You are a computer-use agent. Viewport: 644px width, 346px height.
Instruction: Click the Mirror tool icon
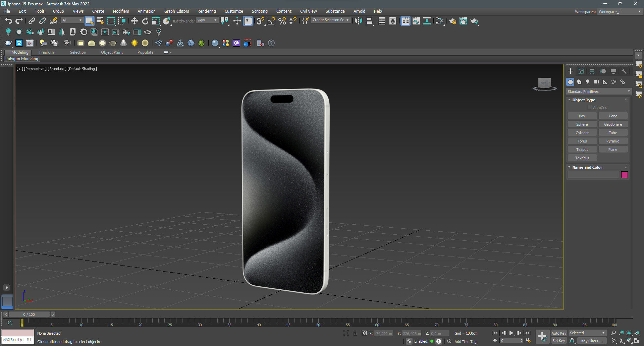(358, 21)
